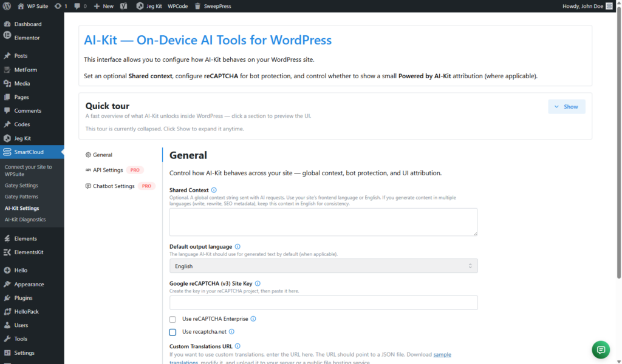
Task: Switch to the Chatbot Settings tab
Action: [x=110, y=186]
